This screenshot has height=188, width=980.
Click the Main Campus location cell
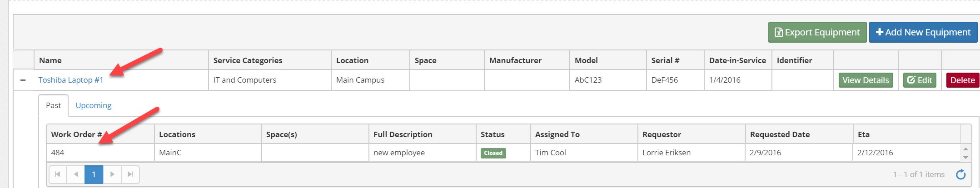(370, 80)
